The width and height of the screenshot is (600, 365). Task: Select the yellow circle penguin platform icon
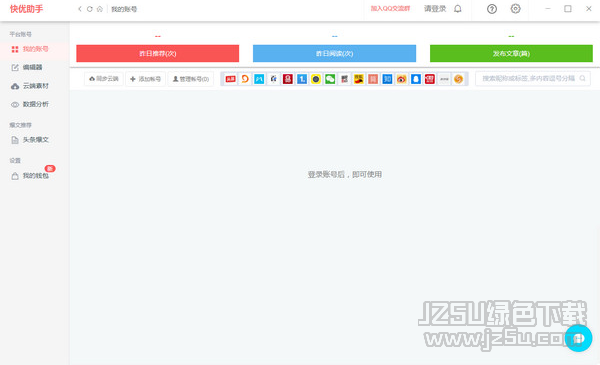coord(316,79)
